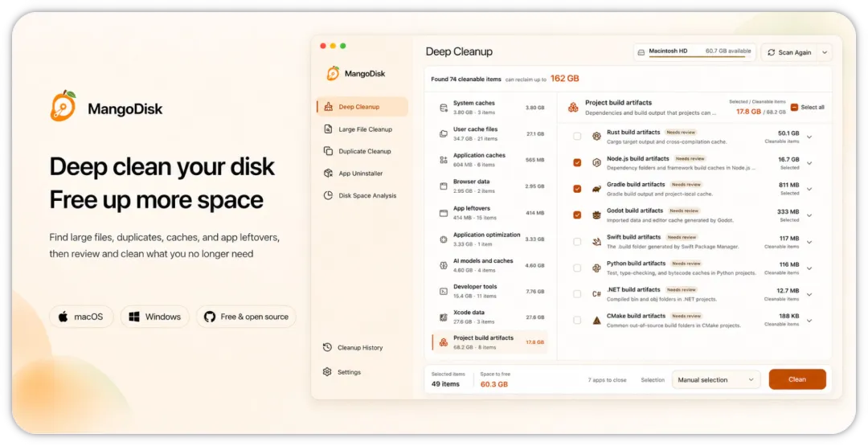Click the .NET C# icon
The height and width of the screenshot is (446, 868).
pyautogui.click(x=596, y=294)
